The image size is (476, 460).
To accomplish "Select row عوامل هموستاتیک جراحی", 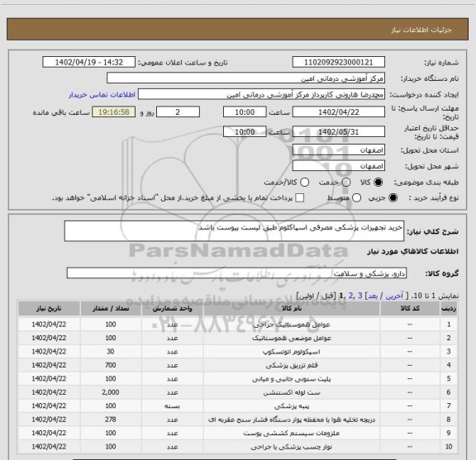I will 237,325.
